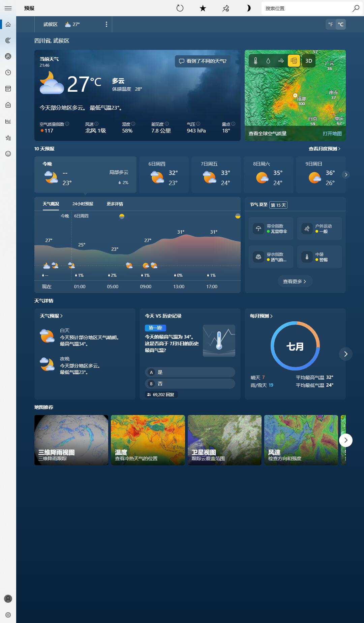364x623 pixels.
Task: Switch to 天气概况 tab
Action: click(51, 204)
